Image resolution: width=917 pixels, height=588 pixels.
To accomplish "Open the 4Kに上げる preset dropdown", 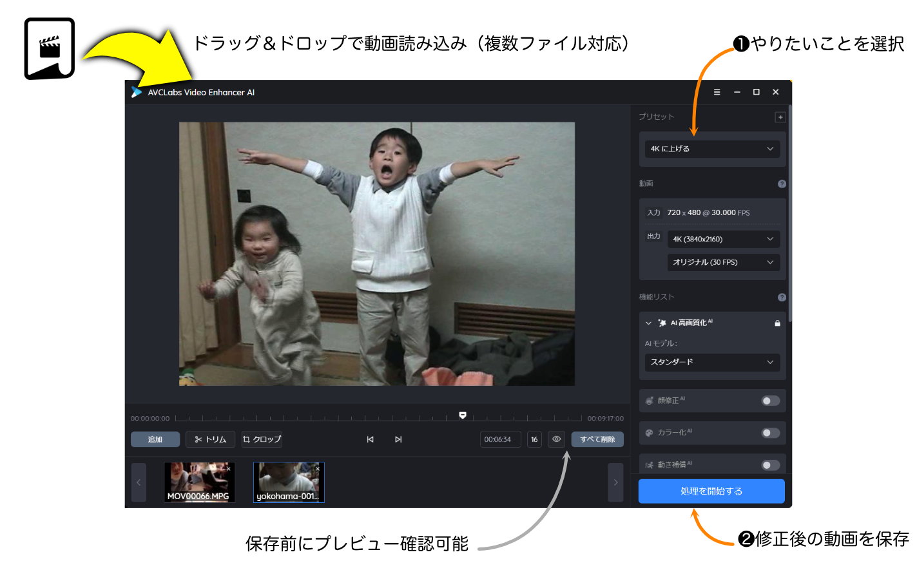I will (x=712, y=149).
